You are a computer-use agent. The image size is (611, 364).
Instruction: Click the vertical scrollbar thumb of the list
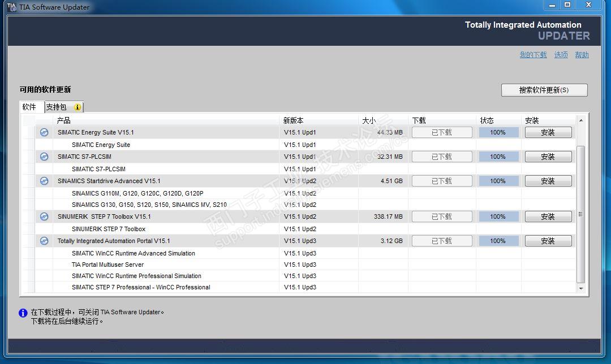(x=580, y=214)
